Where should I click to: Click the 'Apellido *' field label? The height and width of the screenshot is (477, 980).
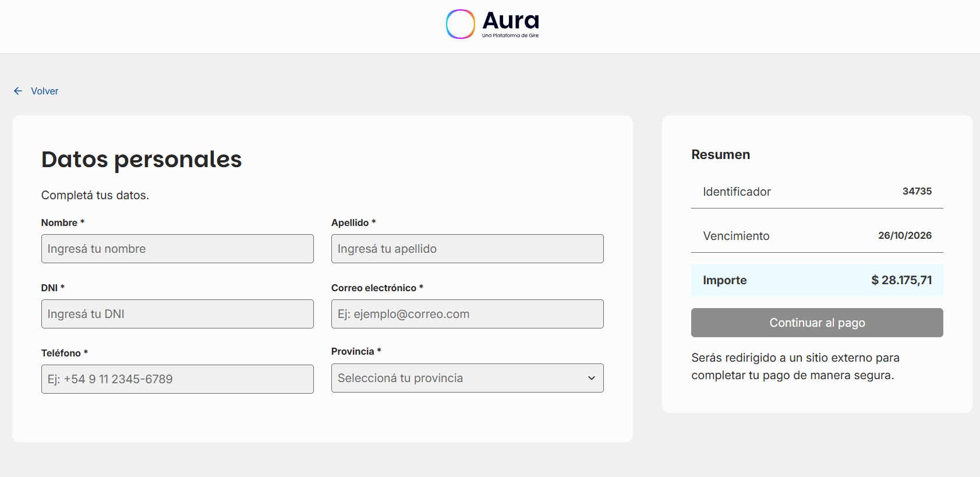[x=353, y=222]
